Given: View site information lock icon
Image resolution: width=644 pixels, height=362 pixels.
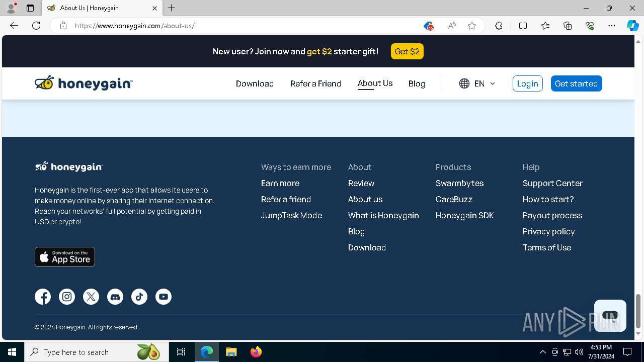Looking at the screenshot, I should click(63, 26).
